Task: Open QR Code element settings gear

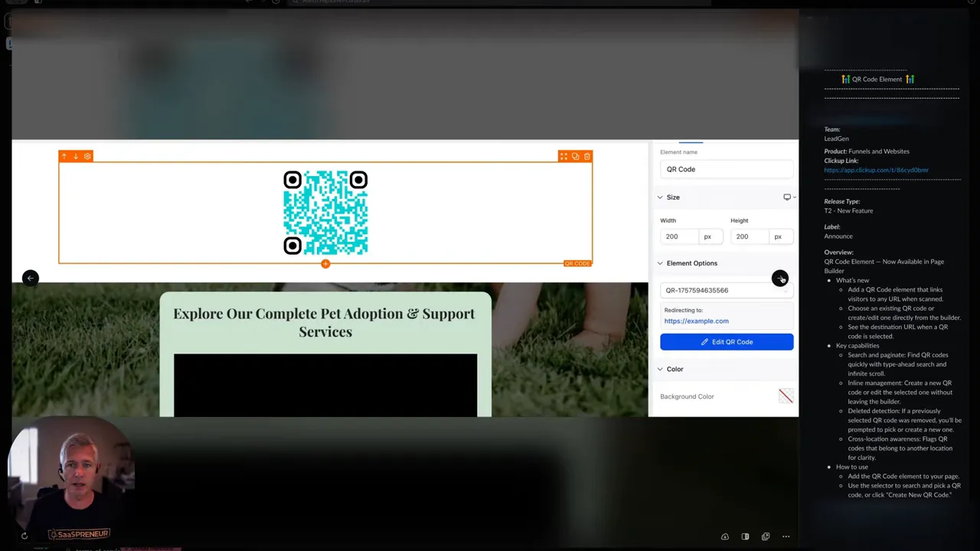Action: pos(87,156)
